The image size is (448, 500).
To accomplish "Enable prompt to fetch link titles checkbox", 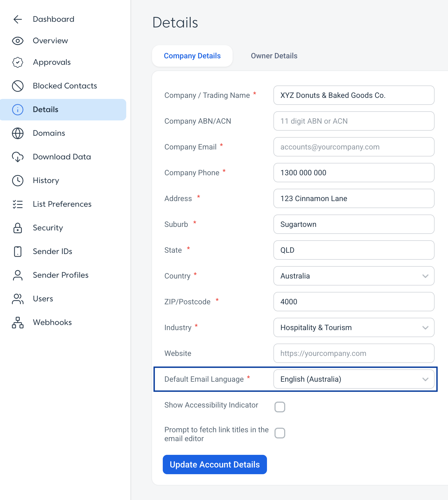I will click(x=280, y=433).
